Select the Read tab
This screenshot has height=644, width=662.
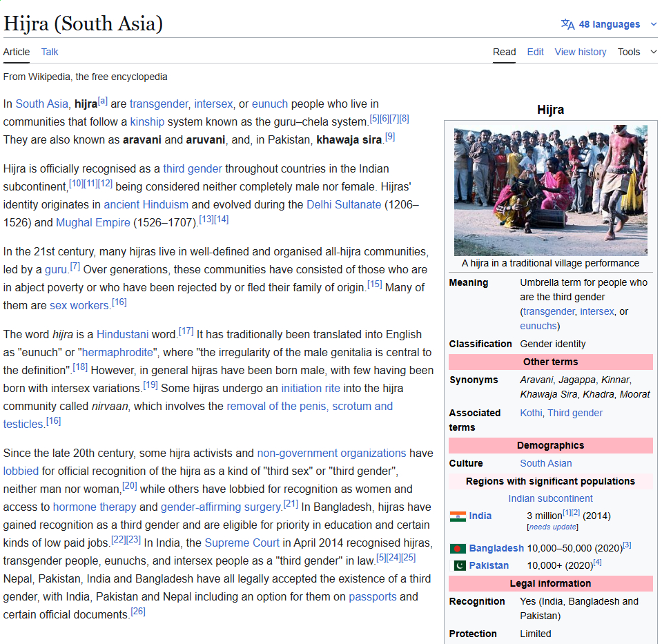click(504, 52)
